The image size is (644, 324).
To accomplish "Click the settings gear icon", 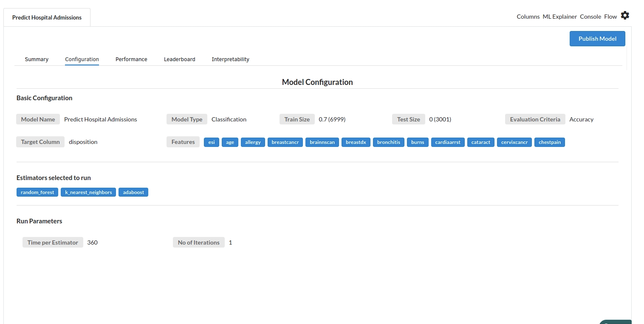I will tap(624, 16).
